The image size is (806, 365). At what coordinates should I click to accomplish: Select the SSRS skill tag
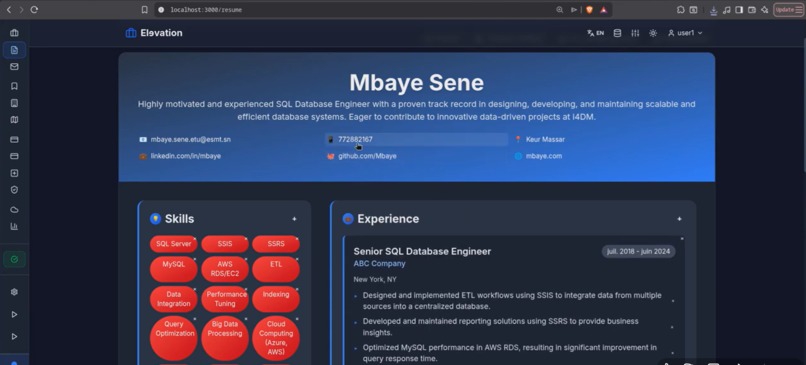pos(276,244)
